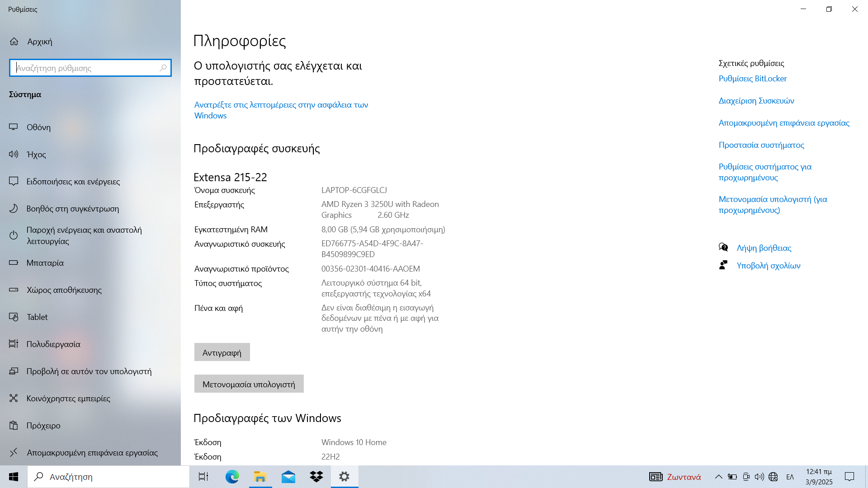Click the Προβολή σε αυτόν τον υπολογιστή icon

point(14,371)
